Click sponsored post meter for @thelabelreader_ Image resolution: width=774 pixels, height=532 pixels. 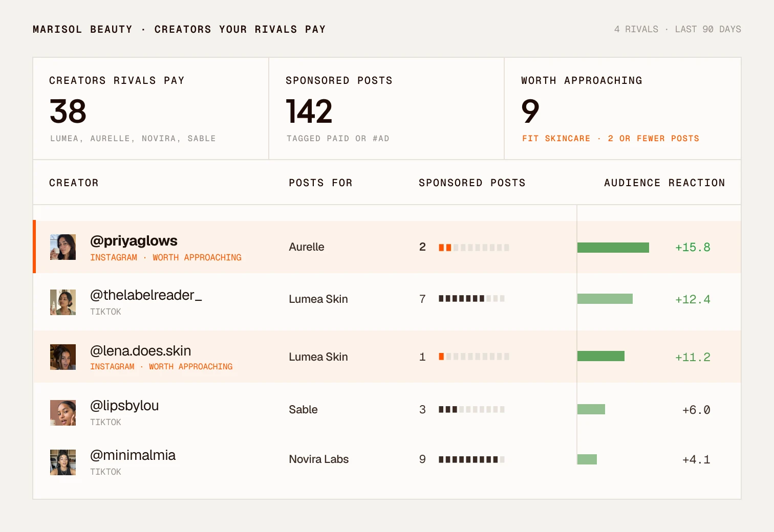(471, 298)
